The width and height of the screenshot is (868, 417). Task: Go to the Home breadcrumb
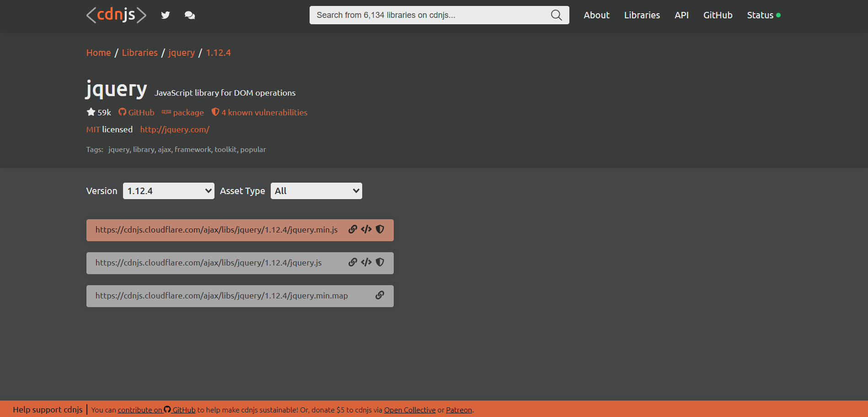point(99,53)
